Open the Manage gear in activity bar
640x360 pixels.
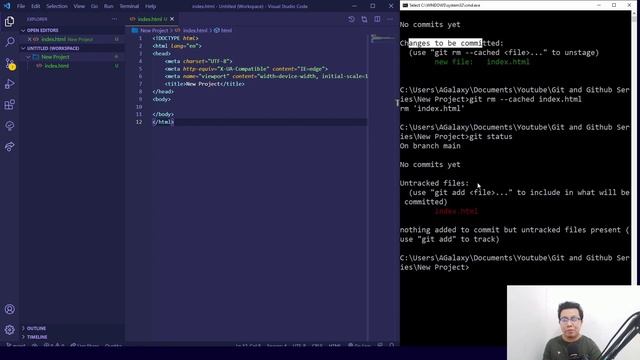[9, 329]
